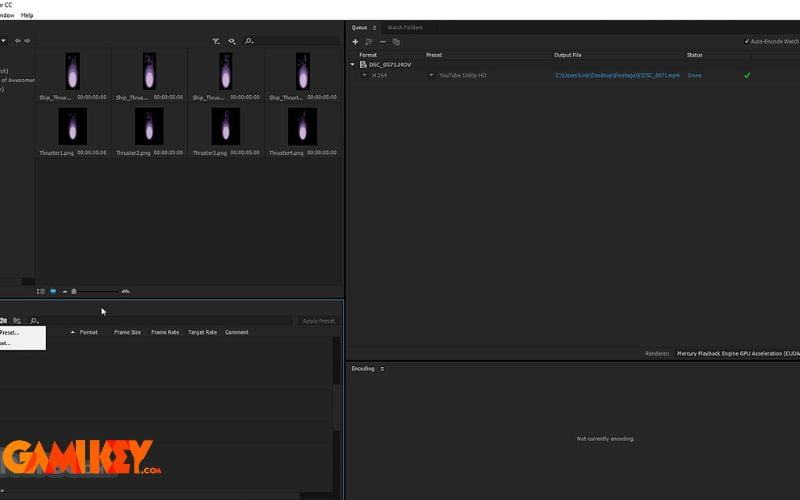Choose the Preset... entry in popup menu

[22, 333]
